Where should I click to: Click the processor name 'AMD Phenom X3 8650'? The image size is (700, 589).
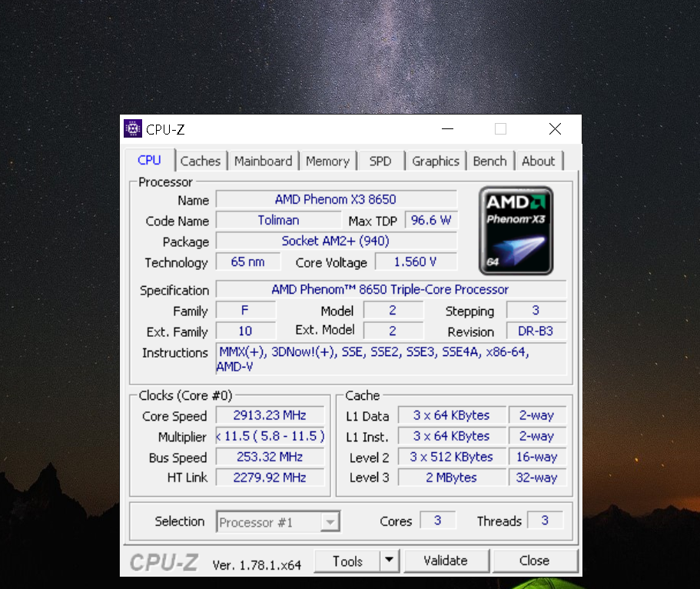tap(336, 199)
